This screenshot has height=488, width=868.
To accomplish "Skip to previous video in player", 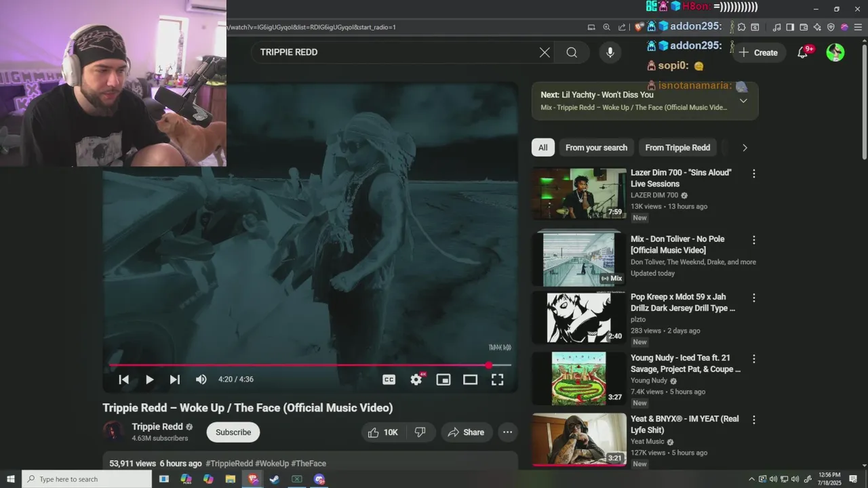I will (123, 380).
